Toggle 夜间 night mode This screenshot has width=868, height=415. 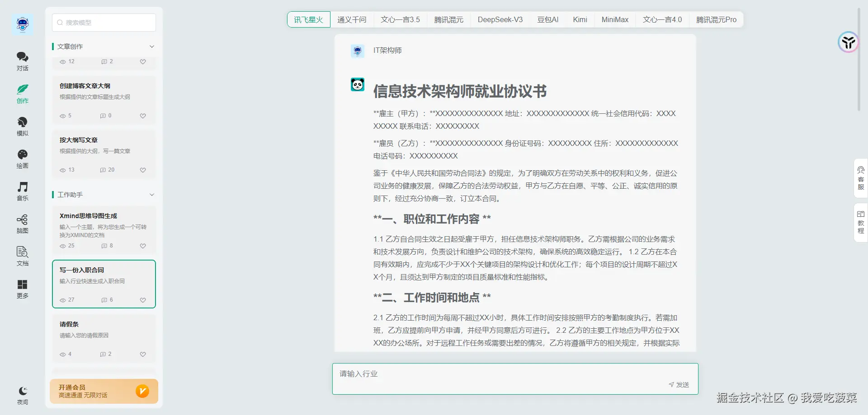coord(23,395)
